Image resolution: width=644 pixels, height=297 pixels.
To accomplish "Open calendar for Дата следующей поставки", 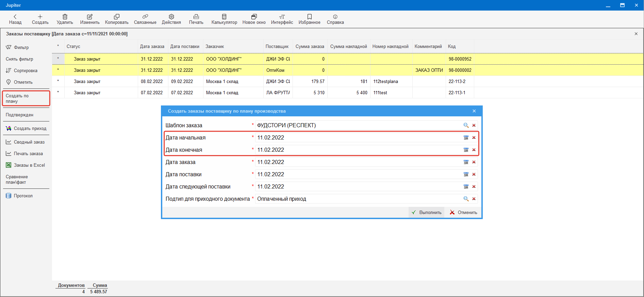I will click(466, 186).
